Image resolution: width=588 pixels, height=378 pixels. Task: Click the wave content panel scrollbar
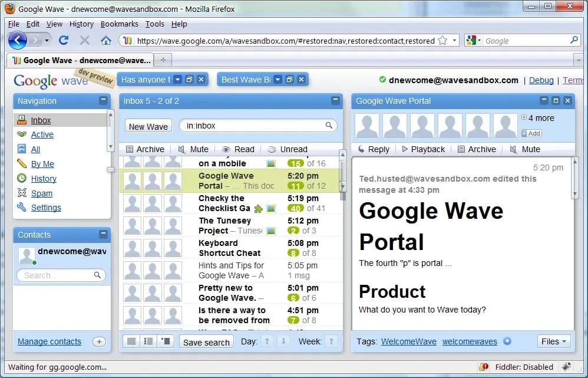(574, 178)
